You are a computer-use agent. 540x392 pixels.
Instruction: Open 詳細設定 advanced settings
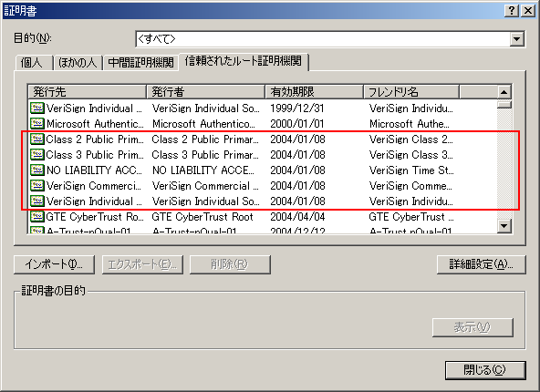coord(481,264)
